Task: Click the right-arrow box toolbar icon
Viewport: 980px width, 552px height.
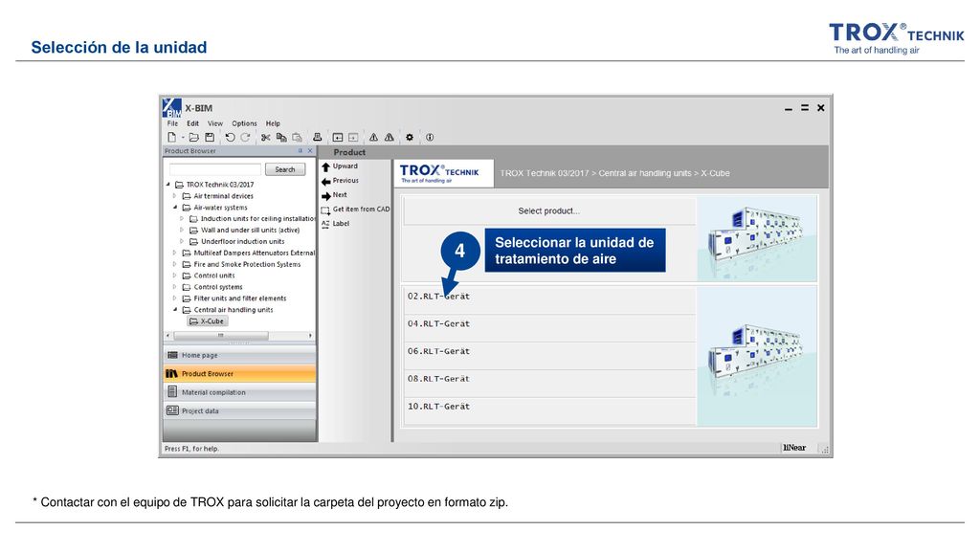Action: (353, 138)
